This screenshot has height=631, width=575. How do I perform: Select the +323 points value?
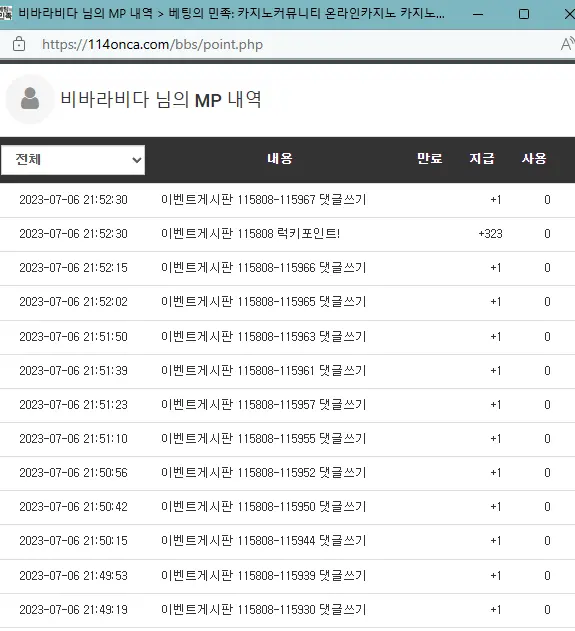[490, 234]
